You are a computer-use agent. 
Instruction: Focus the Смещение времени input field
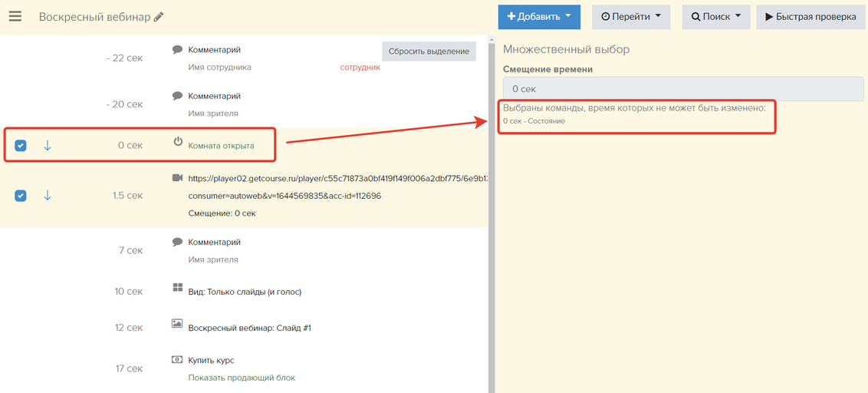click(x=682, y=89)
